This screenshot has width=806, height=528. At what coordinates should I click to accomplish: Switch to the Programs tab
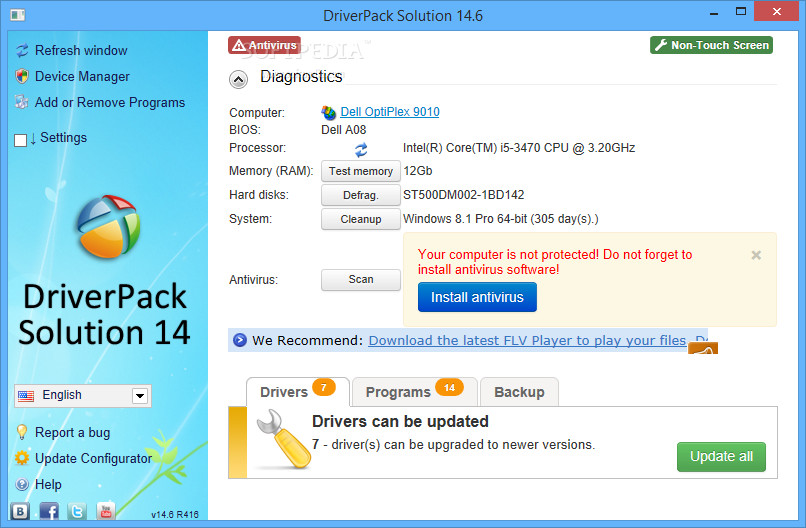(414, 392)
